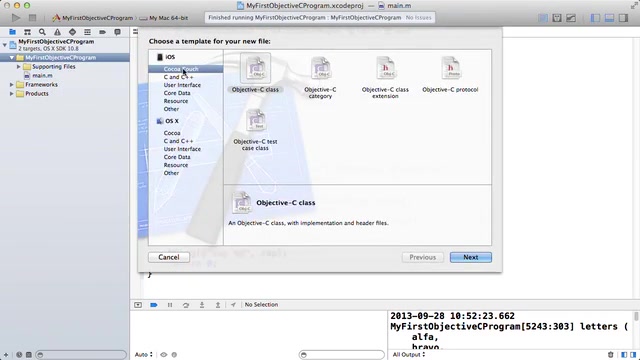This screenshot has width=640, height=360.
Task: Show the Project navigator
Action: [x=12, y=32]
